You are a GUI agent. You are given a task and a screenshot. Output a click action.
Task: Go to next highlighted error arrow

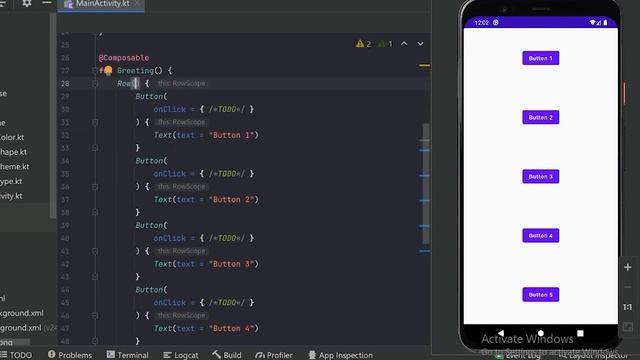420,44
